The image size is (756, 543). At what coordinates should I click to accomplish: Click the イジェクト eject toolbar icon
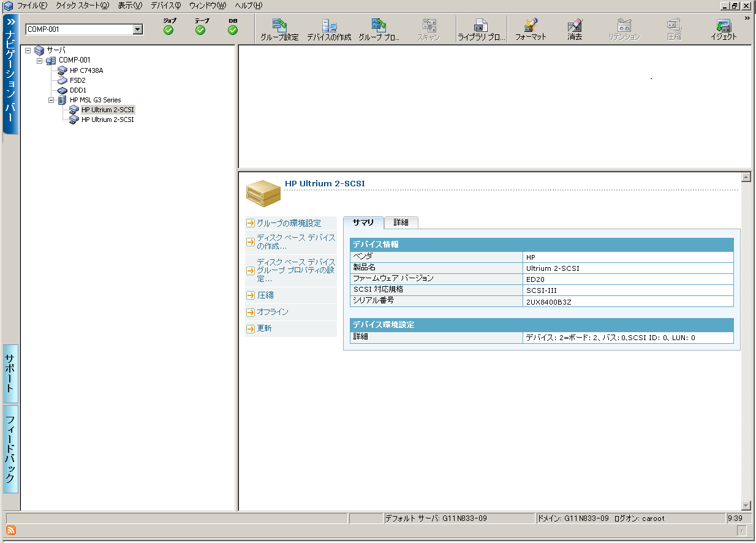click(724, 29)
